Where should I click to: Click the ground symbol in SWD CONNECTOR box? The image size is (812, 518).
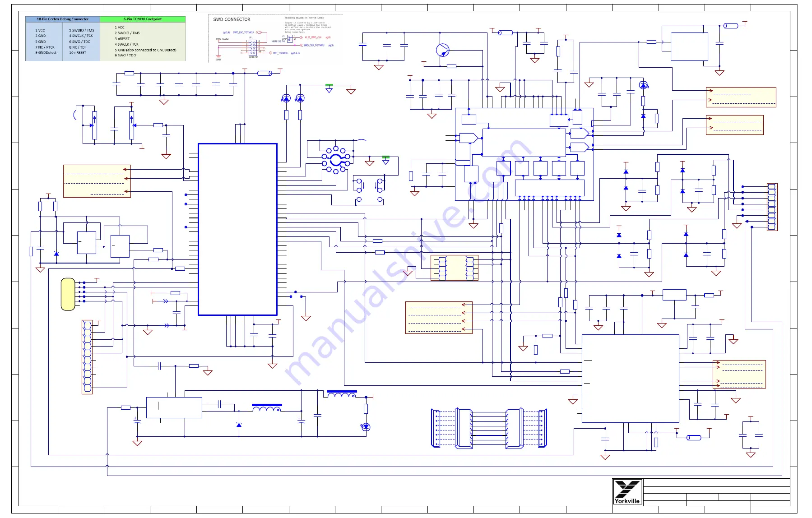coord(218,57)
